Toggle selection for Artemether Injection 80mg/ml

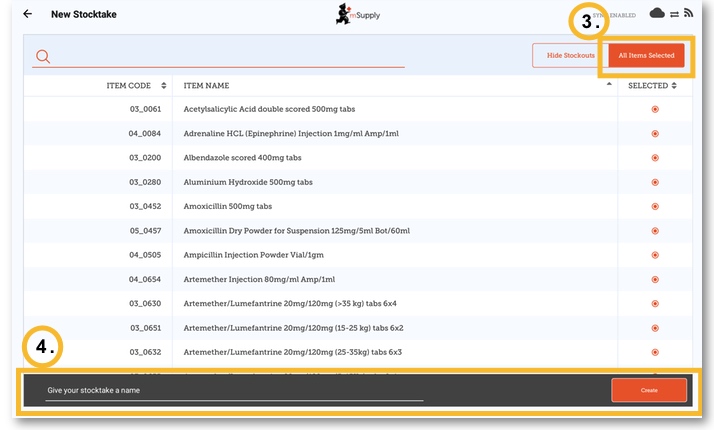point(655,280)
